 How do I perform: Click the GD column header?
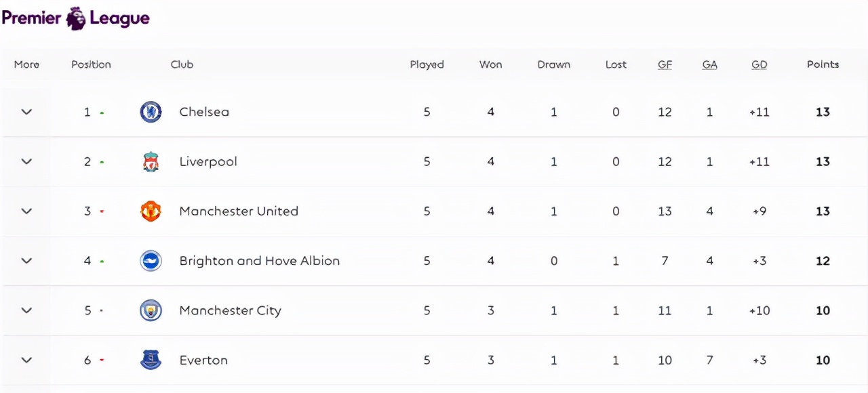[x=759, y=64]
